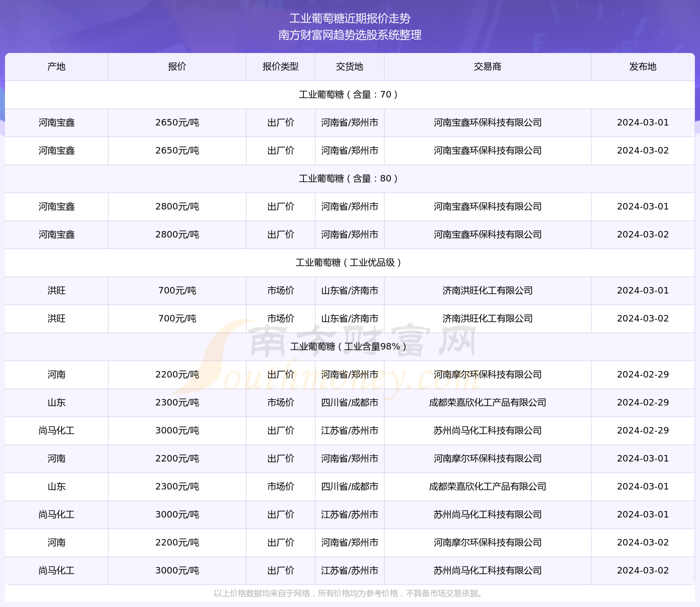Viewport: 700px width, 607px height.
Task: Click 市场价 in 洪旺 2024-03-02 row
Action: (x=280, y=318)
